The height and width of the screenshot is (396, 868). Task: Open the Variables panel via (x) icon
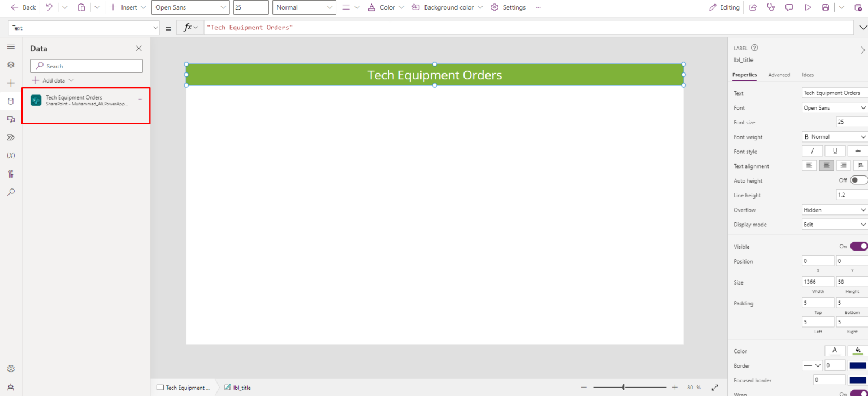10,155
